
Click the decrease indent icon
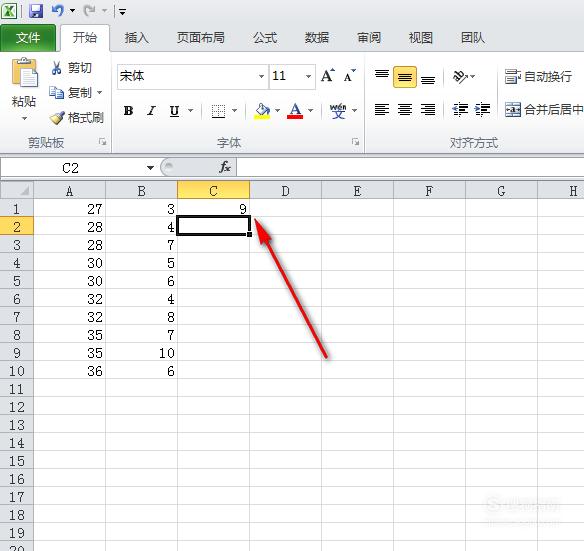tap(460, 109)
